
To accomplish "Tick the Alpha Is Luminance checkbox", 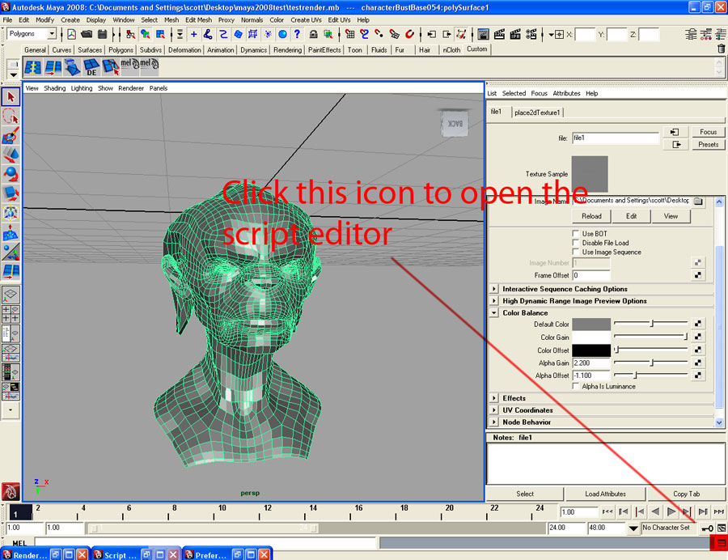I will (x=577, y=387).
